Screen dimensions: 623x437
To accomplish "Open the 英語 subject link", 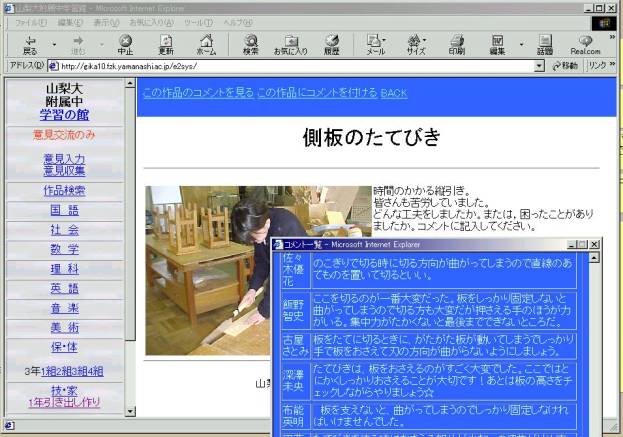I will click(64, 288).
